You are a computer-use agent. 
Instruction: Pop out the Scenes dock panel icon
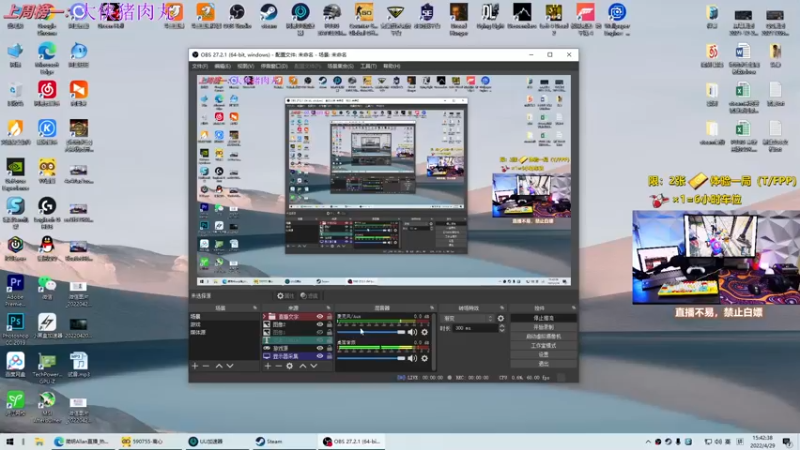[x=255, y=308]
